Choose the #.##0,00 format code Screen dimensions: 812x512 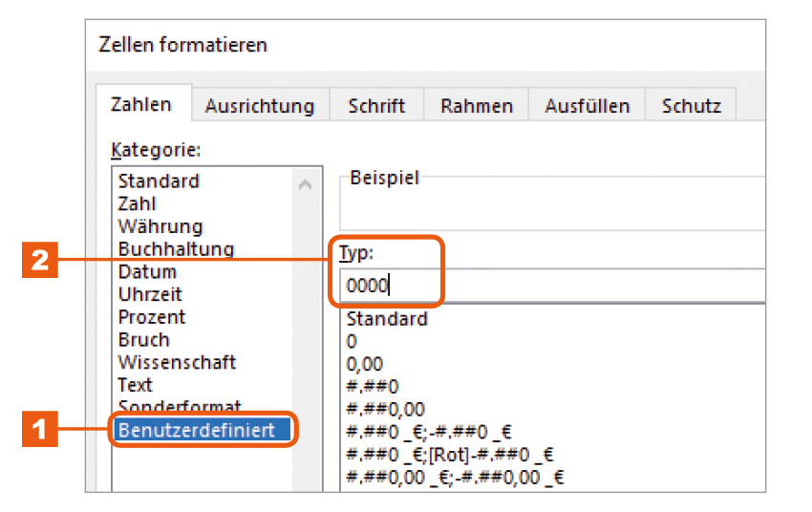click(385, 409)
